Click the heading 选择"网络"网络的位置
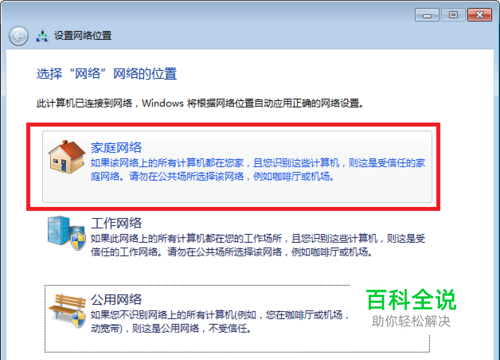The image size is (500, 360). [x=107, y=74]
